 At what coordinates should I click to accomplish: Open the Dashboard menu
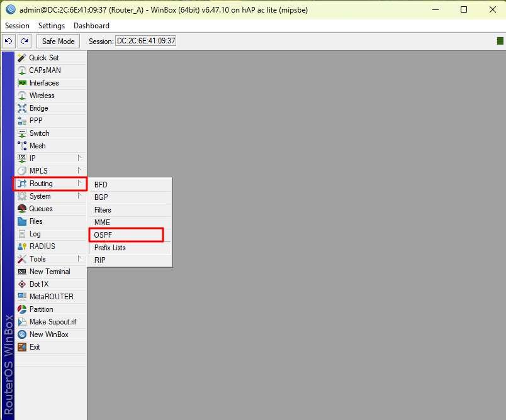pos(91,26)
